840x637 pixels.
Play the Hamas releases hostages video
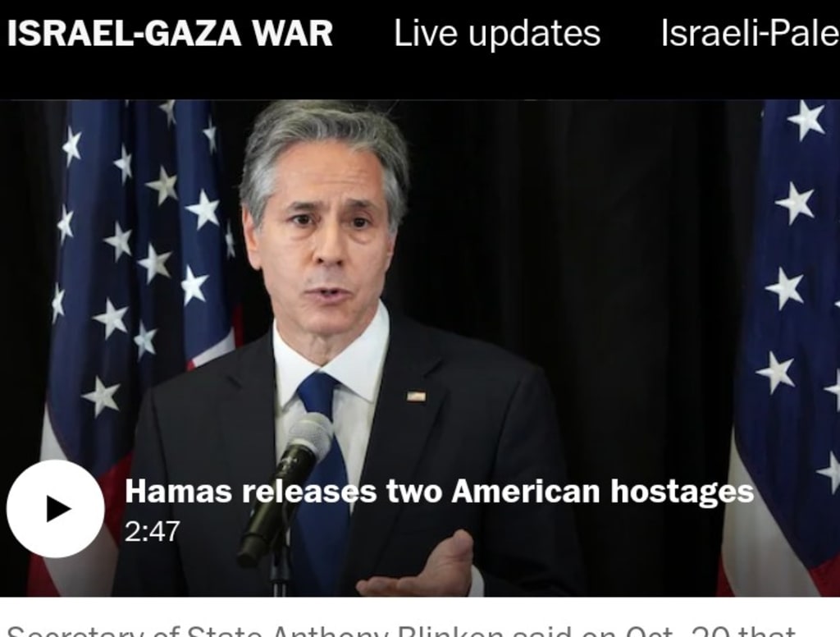pyautogui.click(x=55, y=508)
